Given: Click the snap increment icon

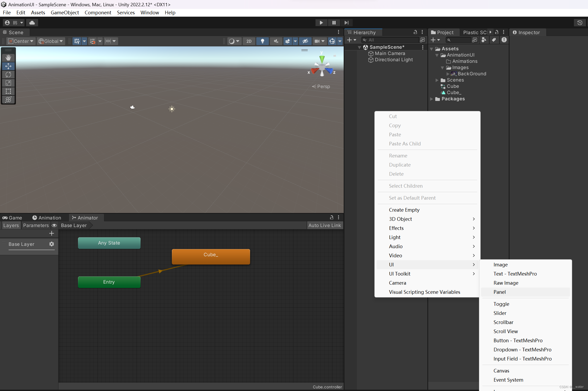Looking at the screenshot, I should (x=108, y=41).
